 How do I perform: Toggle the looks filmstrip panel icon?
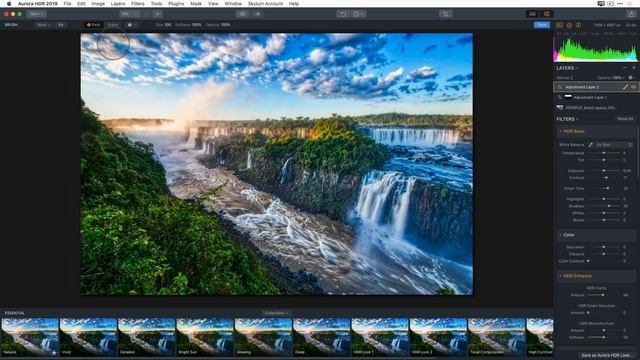click(533, 14)
